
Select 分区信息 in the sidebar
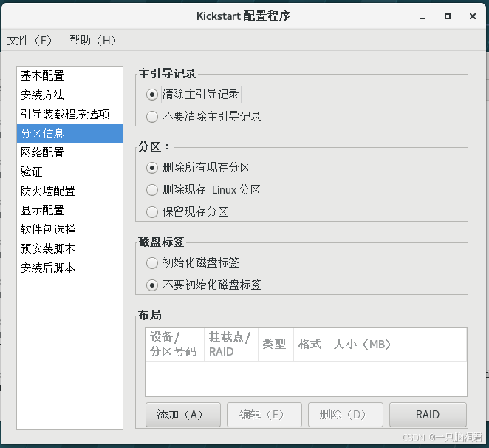pyautogui.click(x=70, y=134)
